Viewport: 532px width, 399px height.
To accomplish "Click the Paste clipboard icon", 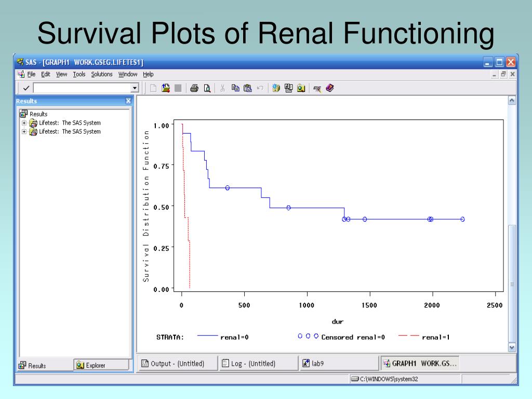I will tap(248, 88).
